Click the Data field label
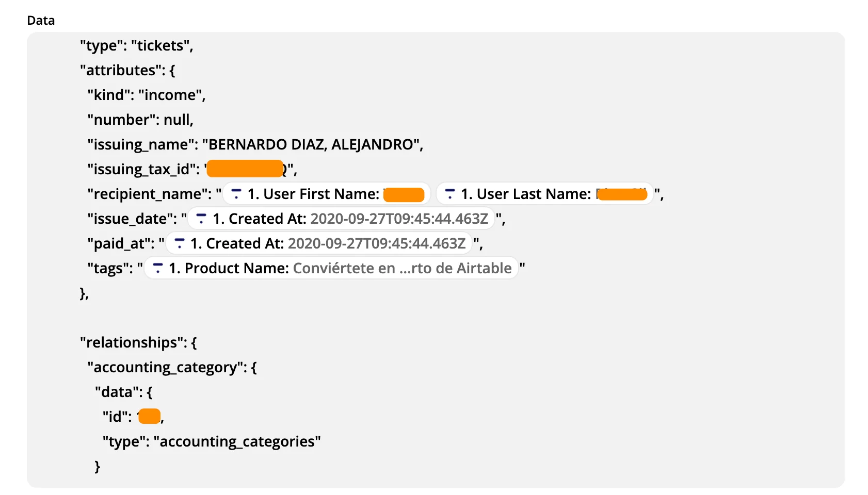The width and height of the screenshot is (868, 495). (41, 20)
